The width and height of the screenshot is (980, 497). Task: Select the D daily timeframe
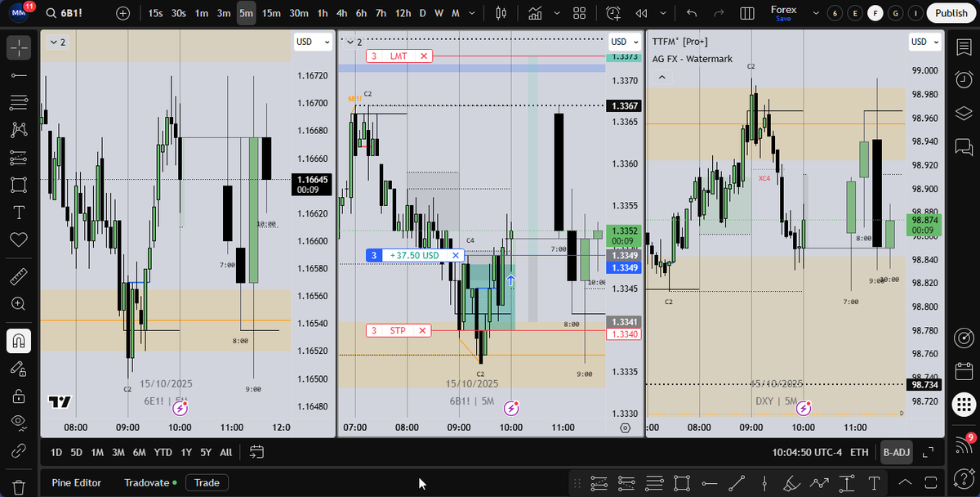[422, 13]
